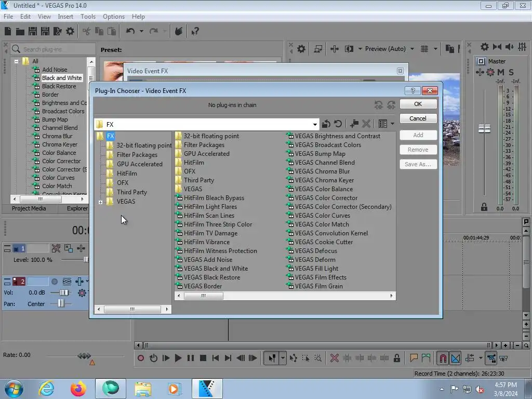Click the Search plug-ins field

point(53,49)
